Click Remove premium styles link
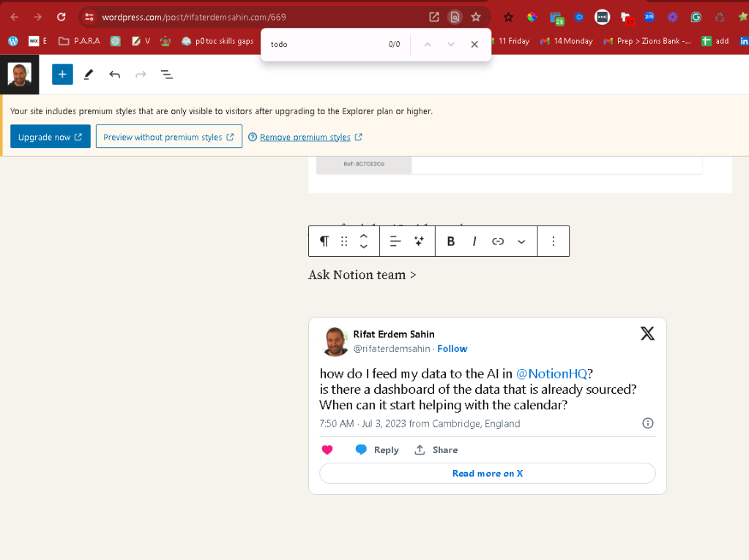Viewport: 749px width, 560px height. click(305, 137)
